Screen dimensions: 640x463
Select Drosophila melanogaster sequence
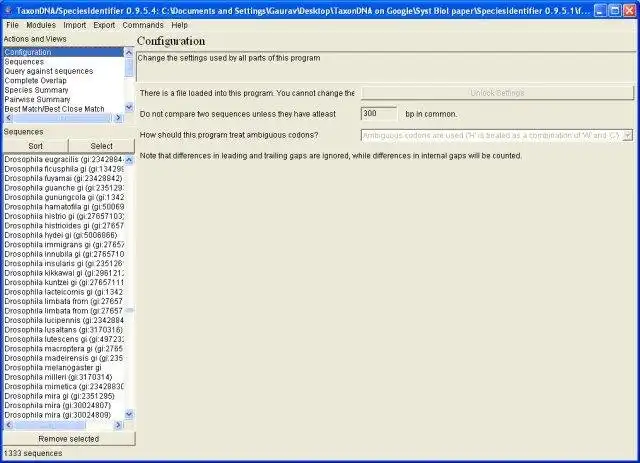63,367
